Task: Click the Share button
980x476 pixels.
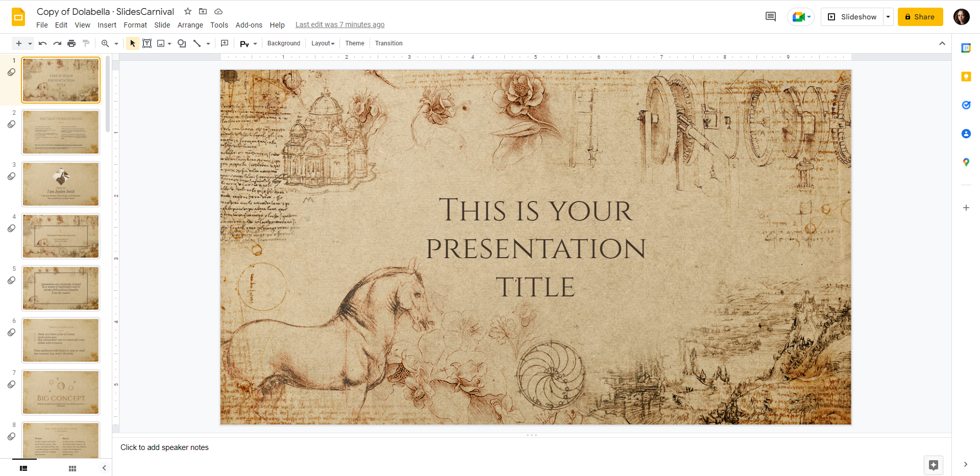Action: 920,17
